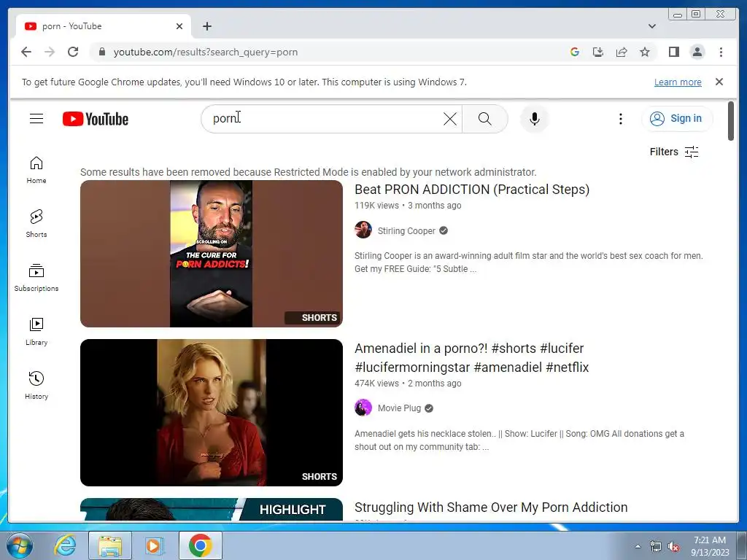Click the address bar URL
The width and height of the screenshot is (747, 560).
205,52
